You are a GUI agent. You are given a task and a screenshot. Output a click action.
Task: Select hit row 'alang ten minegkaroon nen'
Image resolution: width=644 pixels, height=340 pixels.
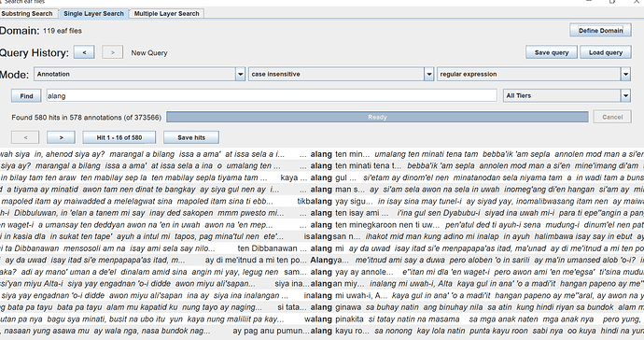322,225
